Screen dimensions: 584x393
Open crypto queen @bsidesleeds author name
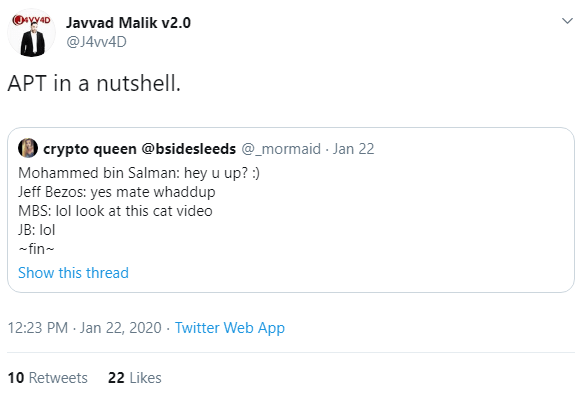(x=140, y=149)
